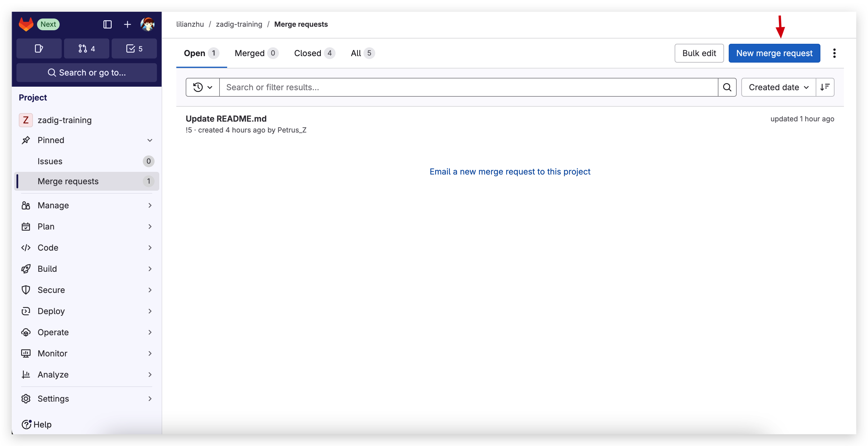Click the Next badge
Image resolution: width=868 pixels, height=446 pixels.
point(48,24)
